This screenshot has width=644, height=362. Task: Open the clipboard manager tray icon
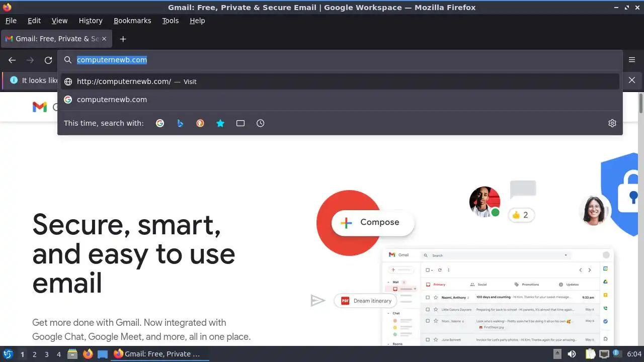[x=590, y=354]
